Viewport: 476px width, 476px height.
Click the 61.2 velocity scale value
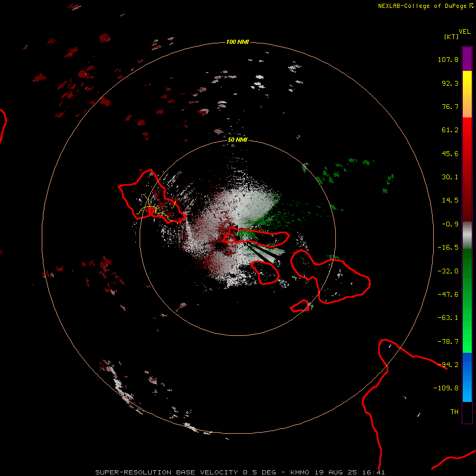tap(450, 130)
